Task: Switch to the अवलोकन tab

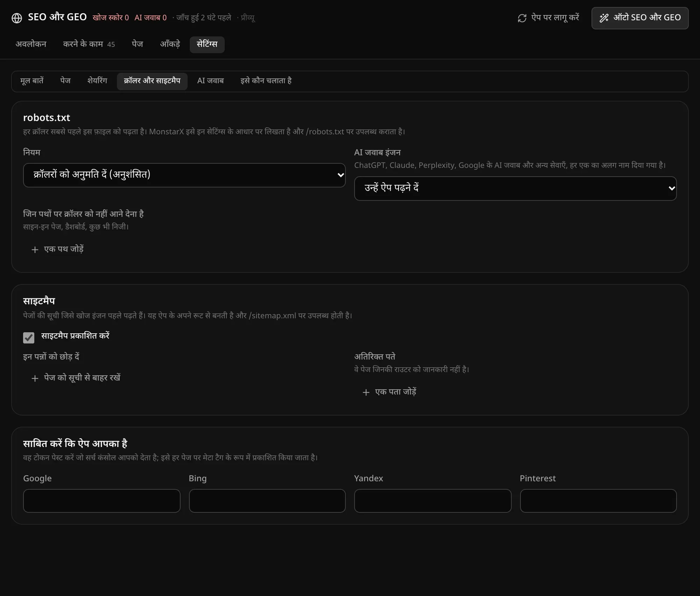Action: tap(31, 44)
